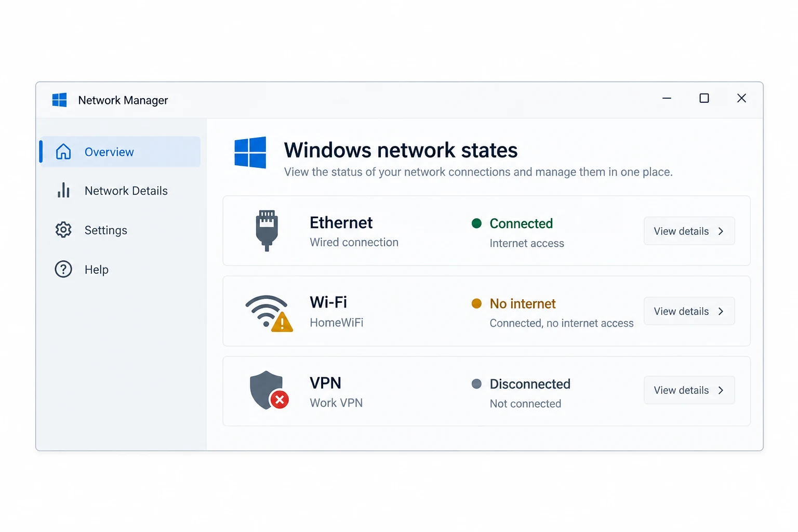This screenshot has width=798, height=532.
Task: Click the Wi-Fi warning signal icon
Action: coord(269,313)
